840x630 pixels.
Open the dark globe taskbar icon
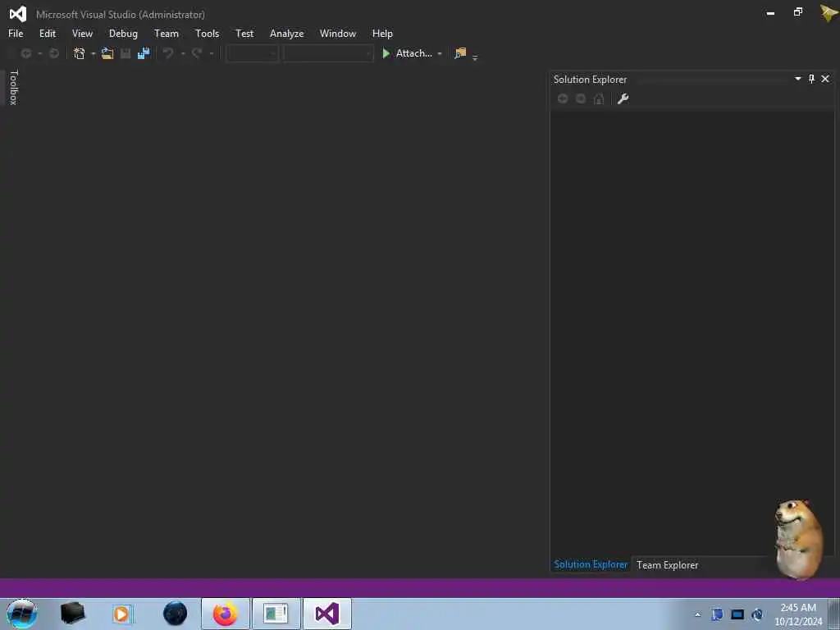176,614
